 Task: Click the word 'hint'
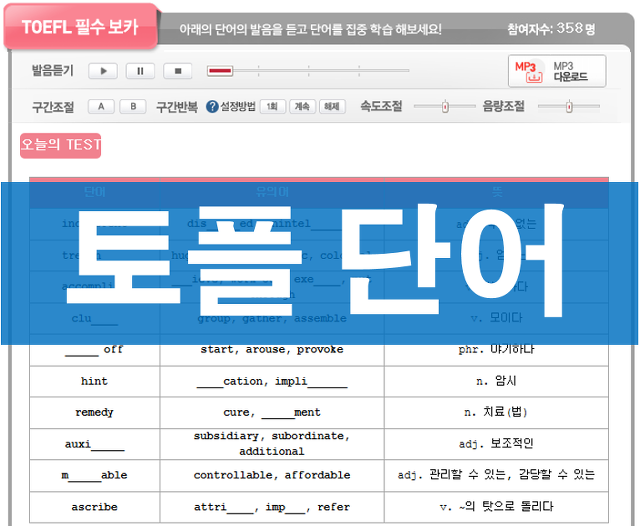94,381
